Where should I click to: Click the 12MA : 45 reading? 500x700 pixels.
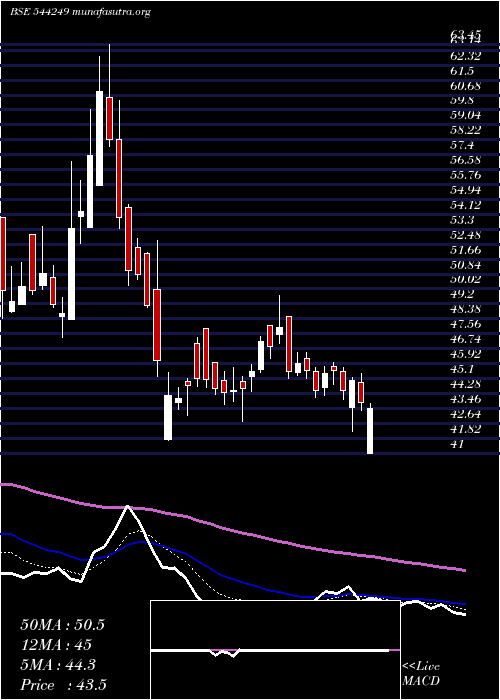[56, 645]
